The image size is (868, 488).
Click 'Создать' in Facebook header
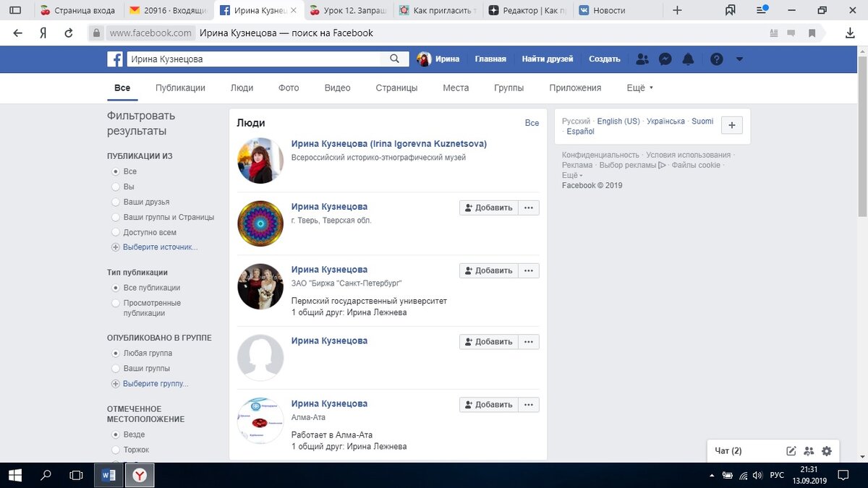pos(605,59)
